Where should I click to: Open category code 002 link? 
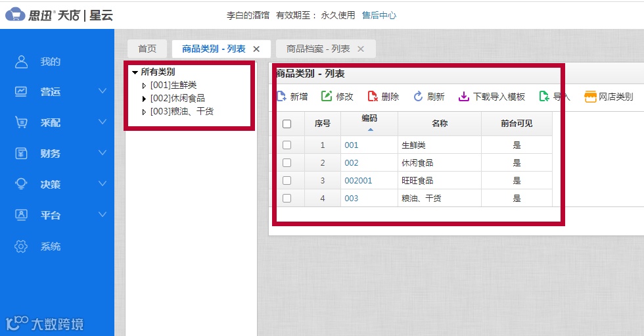[x=351, y=162]
